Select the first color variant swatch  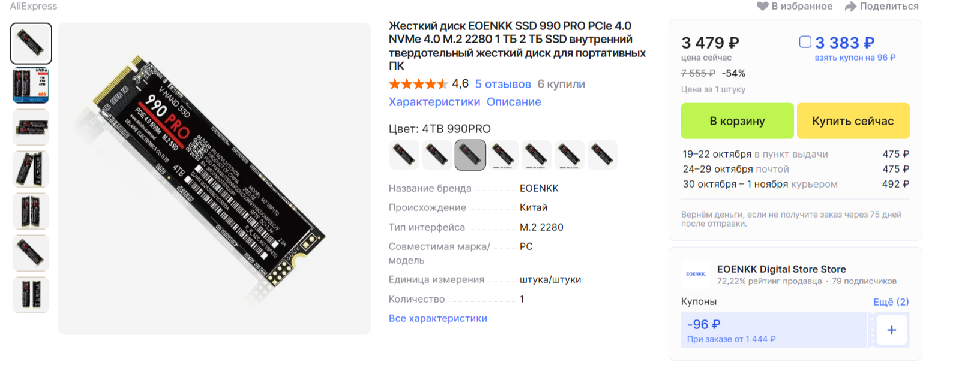[x=404, y=155]
